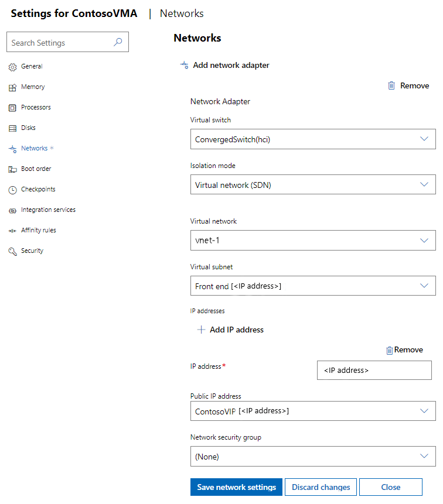Image resolution: width=443 pixels, height=504 pixels.
Task: Click the Memory icon in sidebar
Action: 12,88
